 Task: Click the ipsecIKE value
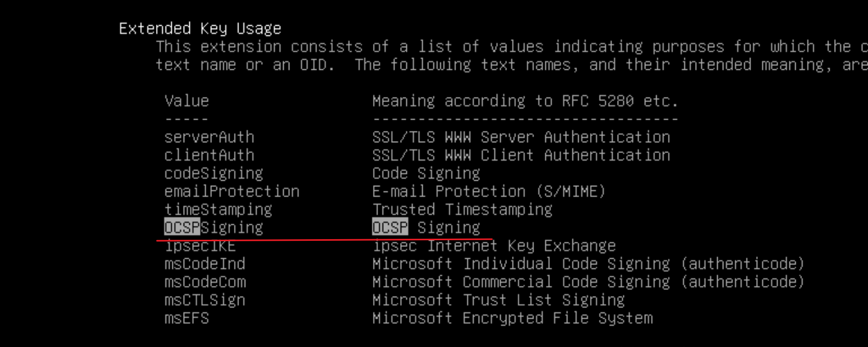coord(200,246)
